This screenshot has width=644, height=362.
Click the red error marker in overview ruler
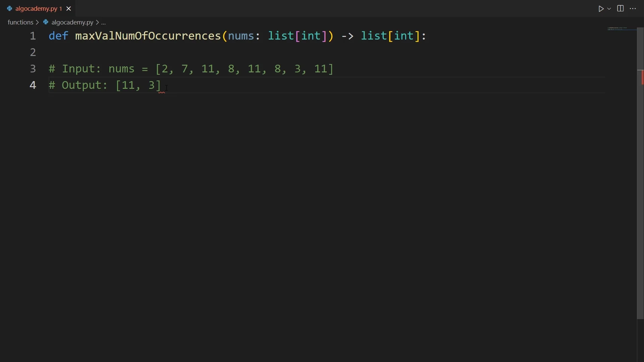(x=642, y=78)
